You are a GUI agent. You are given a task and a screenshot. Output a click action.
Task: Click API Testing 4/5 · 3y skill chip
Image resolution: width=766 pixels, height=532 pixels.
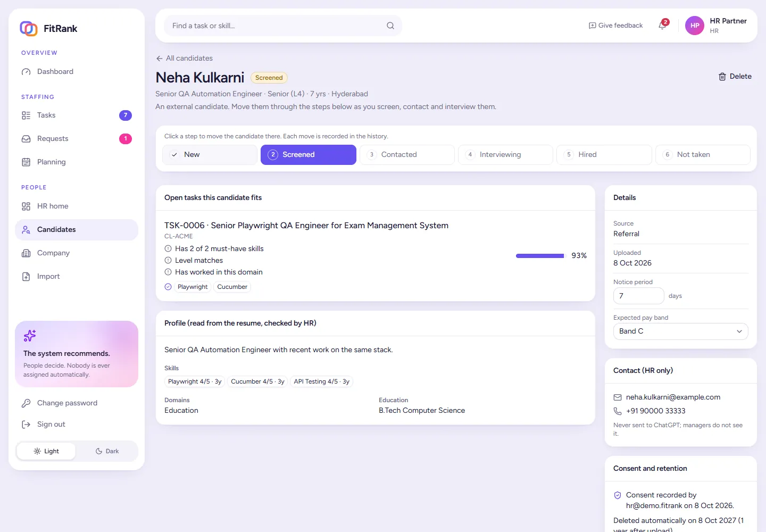[322, 382]
